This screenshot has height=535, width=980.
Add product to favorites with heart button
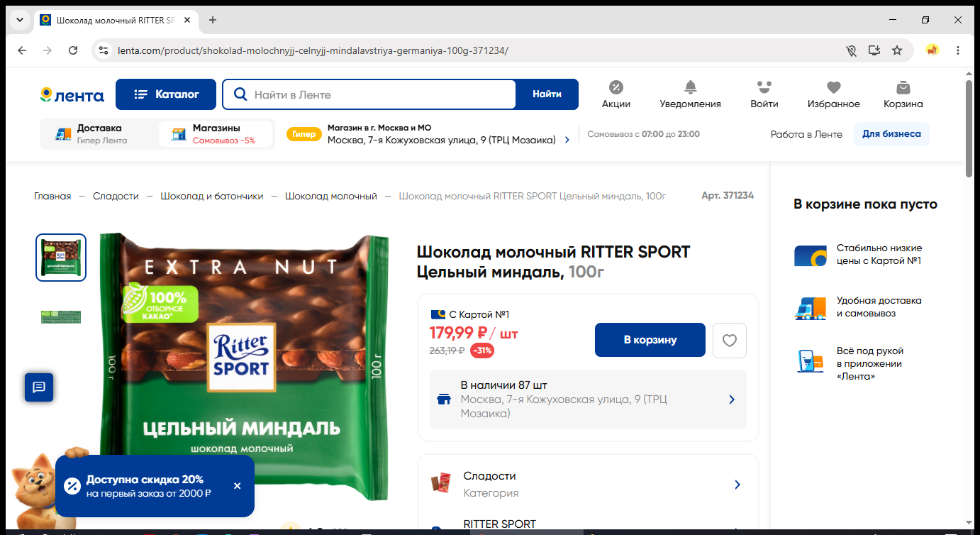pyautogui.click(x=730, y=341)
